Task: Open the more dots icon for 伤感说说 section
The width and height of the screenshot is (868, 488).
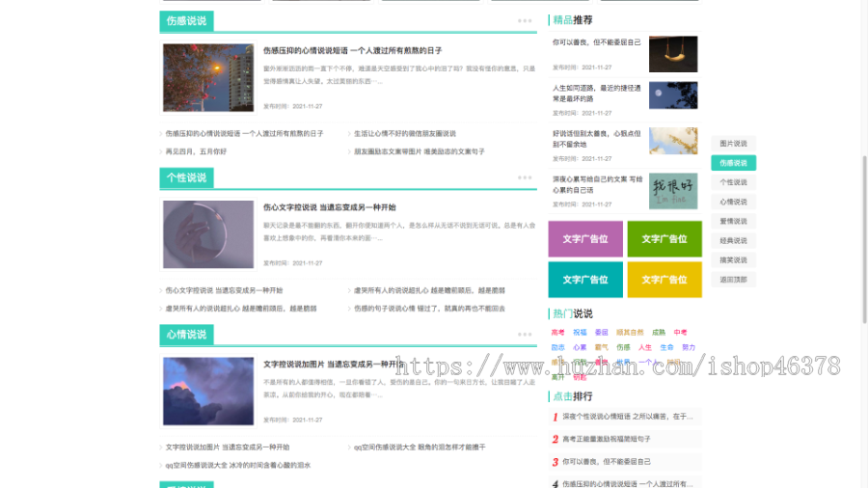Action: click(525, 21)
